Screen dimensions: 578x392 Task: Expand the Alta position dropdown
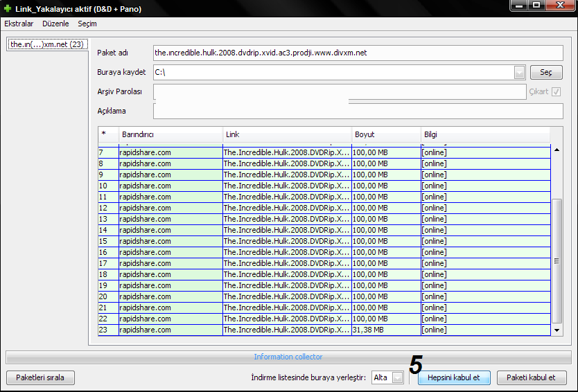pos(397,377)
